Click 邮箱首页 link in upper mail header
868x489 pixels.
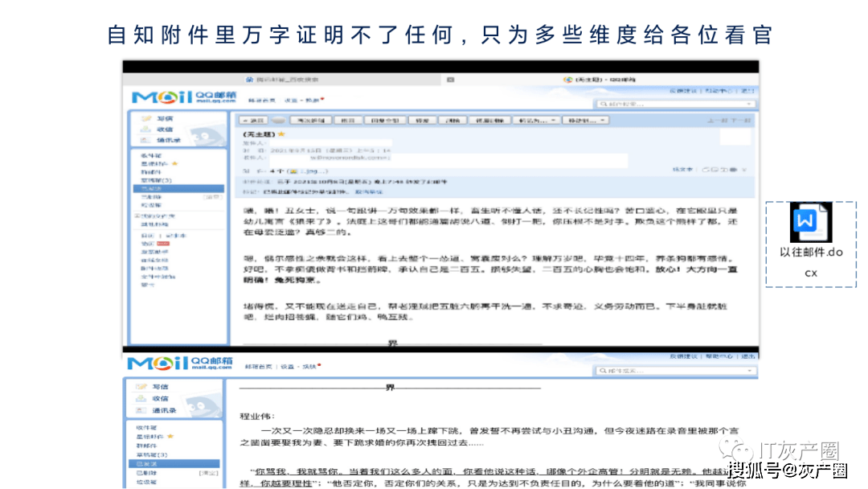click(262, 101)
